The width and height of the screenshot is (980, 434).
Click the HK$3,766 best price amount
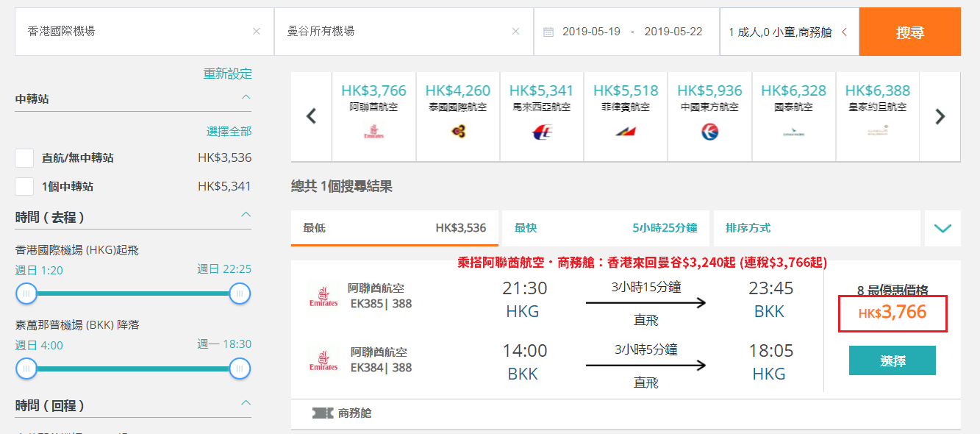893,313
